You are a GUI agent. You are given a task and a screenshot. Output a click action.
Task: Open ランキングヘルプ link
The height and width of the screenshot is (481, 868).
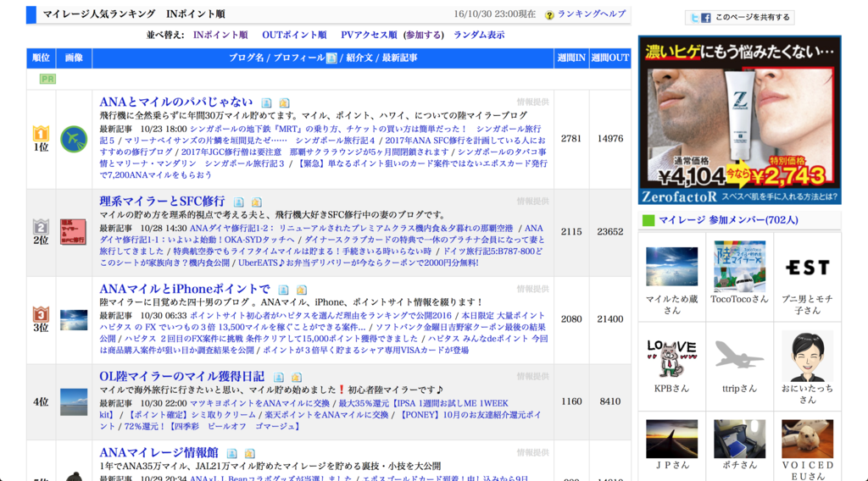[x=591, y=14]
